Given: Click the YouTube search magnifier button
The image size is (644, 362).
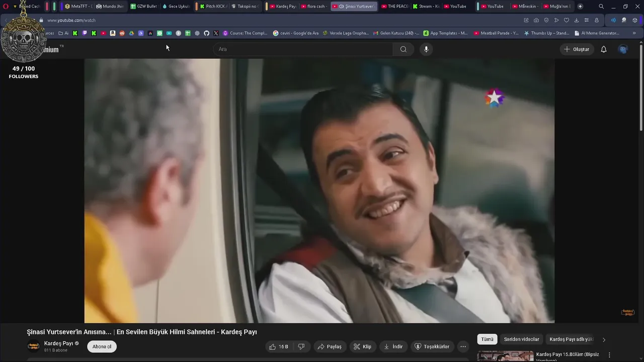Looking at the screenshot, I should pos(404,49).
